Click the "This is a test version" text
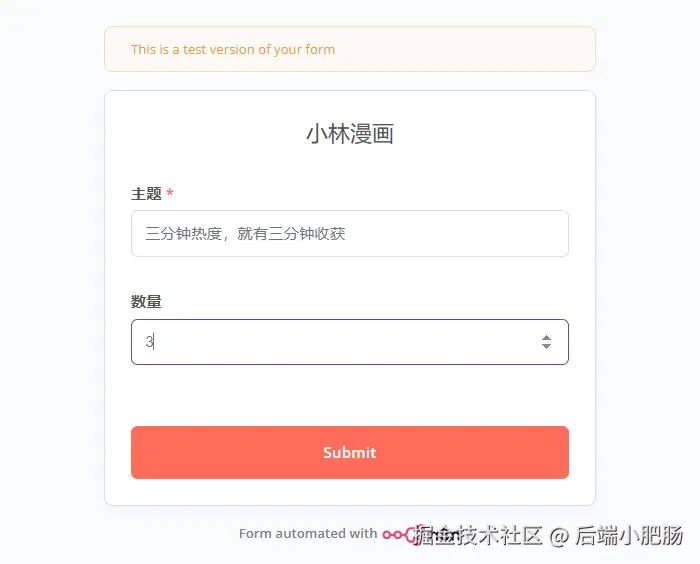700x564 pixels. pyautogui.click(x=233, y=49)
